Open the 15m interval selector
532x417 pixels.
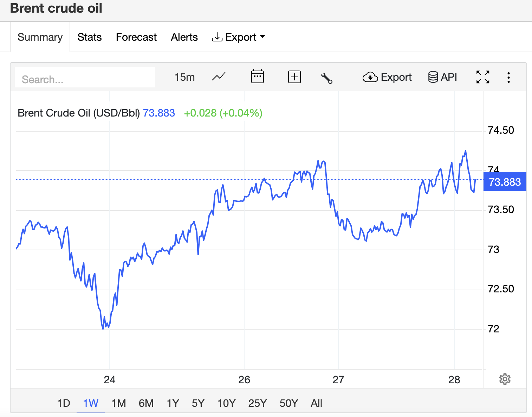click(184, 77)
